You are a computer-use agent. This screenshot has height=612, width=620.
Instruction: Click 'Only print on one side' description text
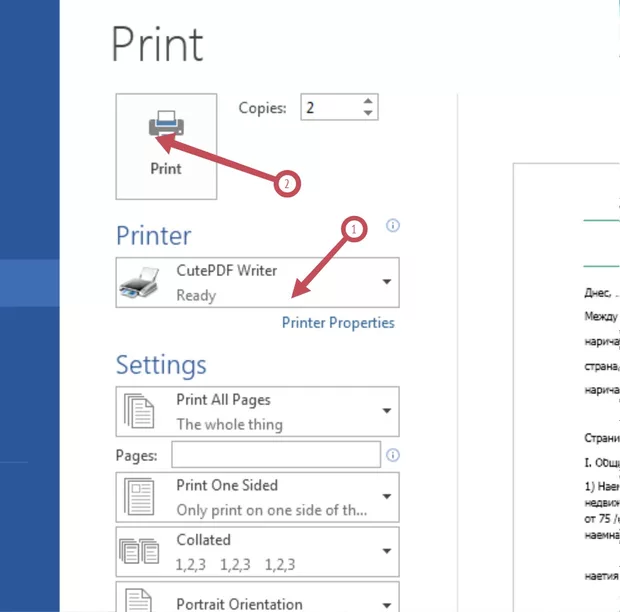272,510
